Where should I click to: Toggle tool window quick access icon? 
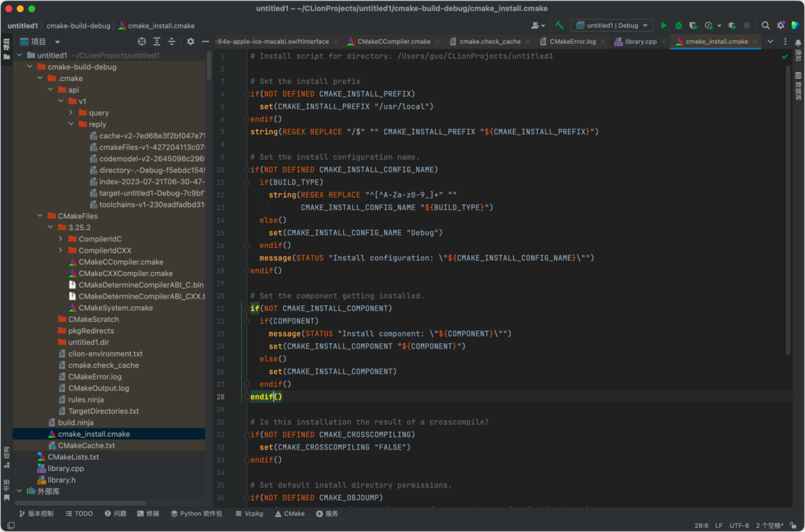tap(11, 525)
